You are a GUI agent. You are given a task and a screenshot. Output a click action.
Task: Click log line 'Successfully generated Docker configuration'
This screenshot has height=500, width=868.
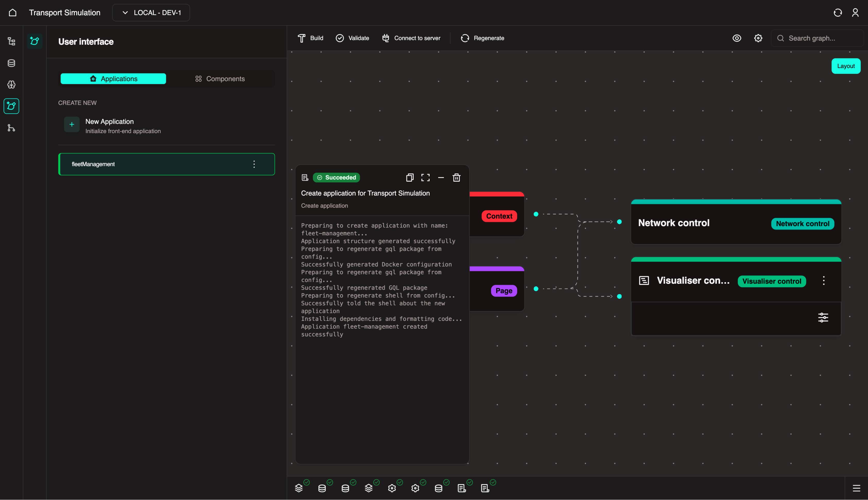(x=376, y=264)
